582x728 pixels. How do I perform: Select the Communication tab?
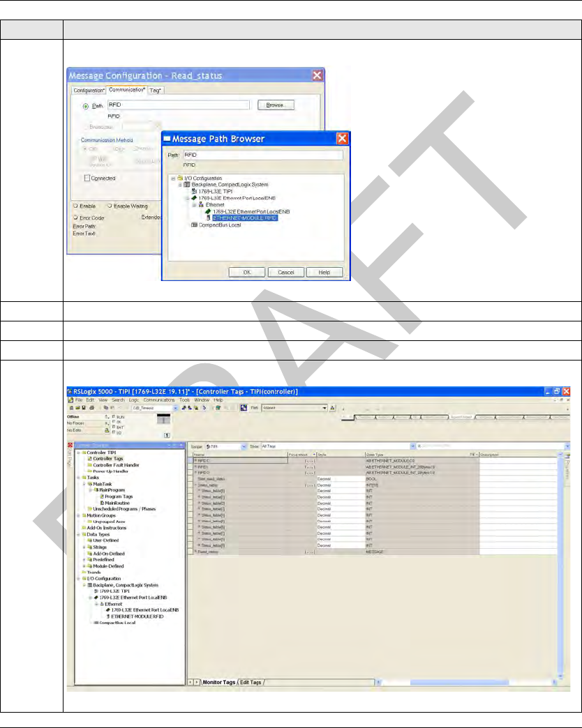pyautogui.click(x=127, y=90)
